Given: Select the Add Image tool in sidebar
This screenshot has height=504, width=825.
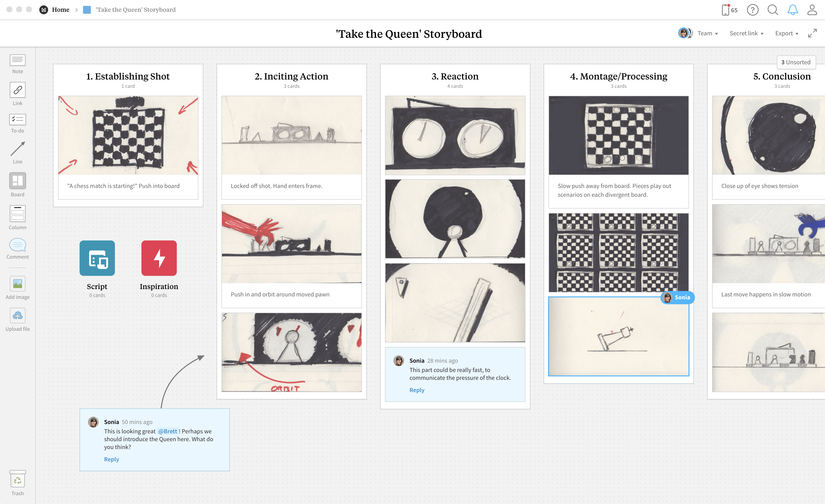Looking at the screenshot, I should tap(17, 284).
